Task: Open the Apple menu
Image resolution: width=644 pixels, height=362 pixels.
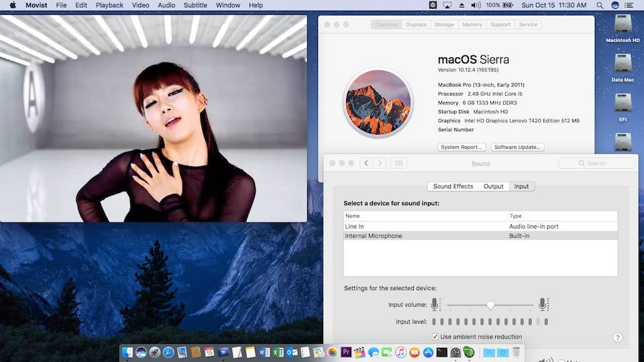Action: [13, 5]
